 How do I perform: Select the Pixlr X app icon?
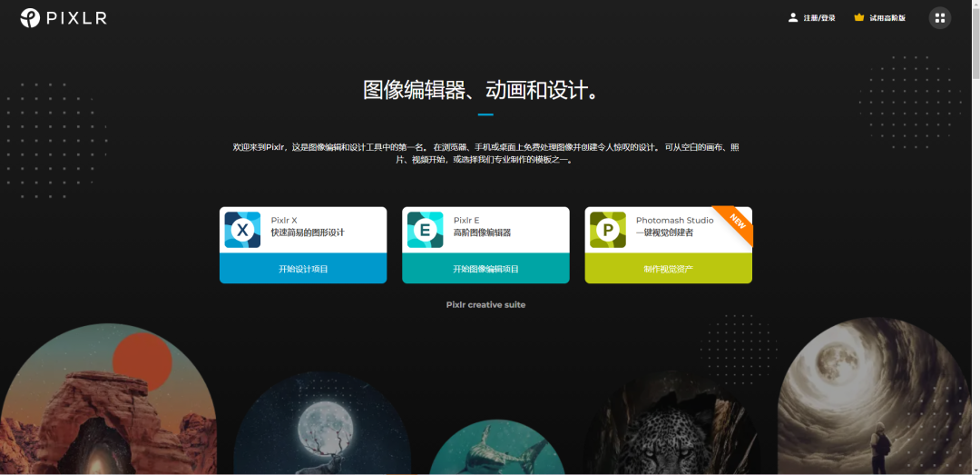point(242,230)
